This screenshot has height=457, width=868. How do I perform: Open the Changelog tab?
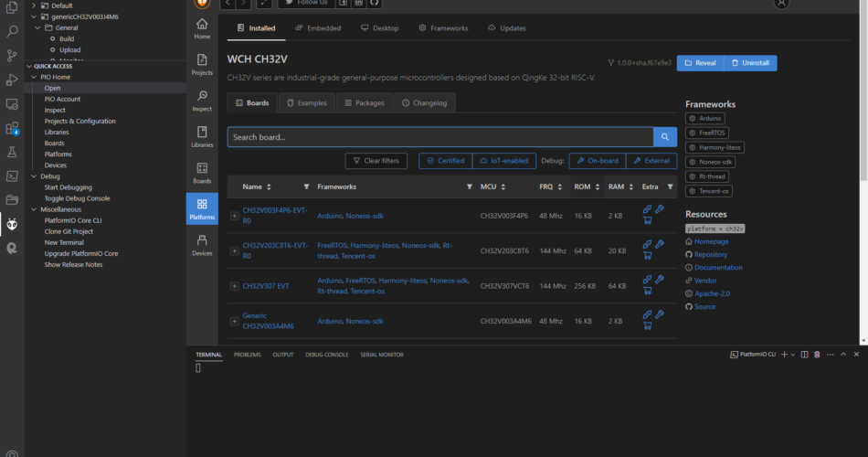[425, 103]
